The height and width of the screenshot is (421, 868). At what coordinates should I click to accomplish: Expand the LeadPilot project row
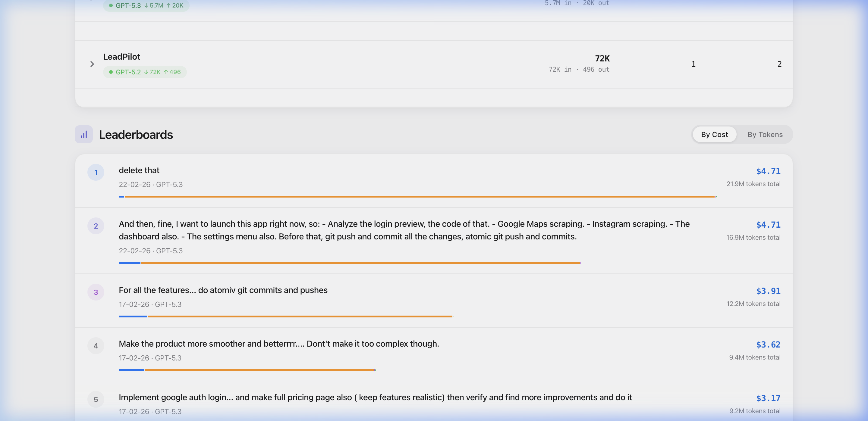[x=92, y=64]
